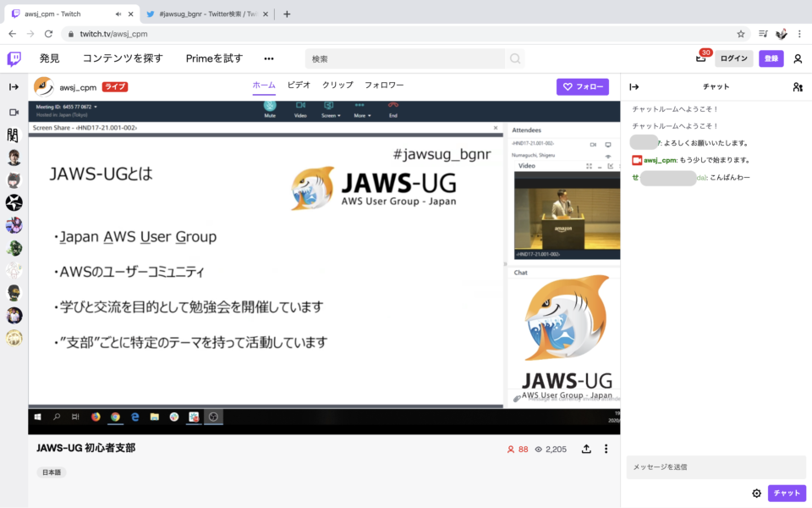
Task: Click the フォロー follow button
Action: [x=583, y=86]
